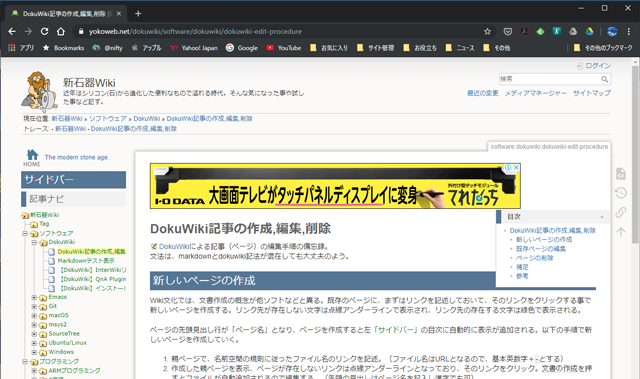This screenshot has width=640, height=379.
Task: Click the caveman wiki logo
Action: pos(39,91)
